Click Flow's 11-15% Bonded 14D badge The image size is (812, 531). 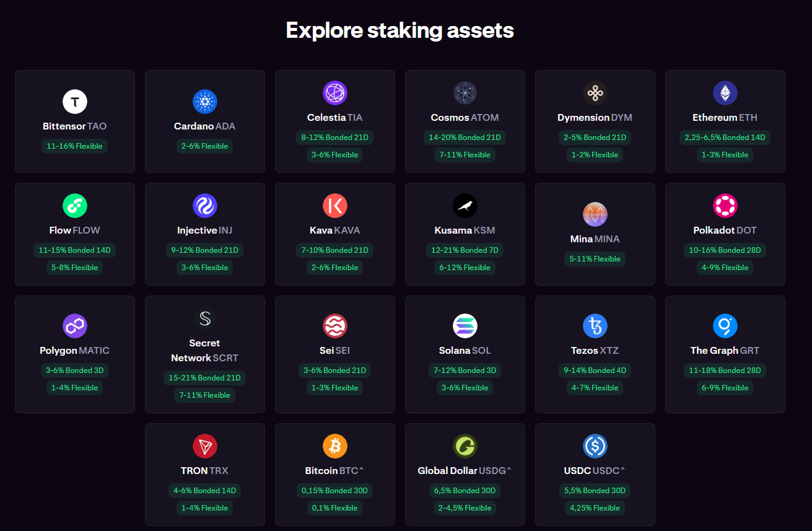75,250
